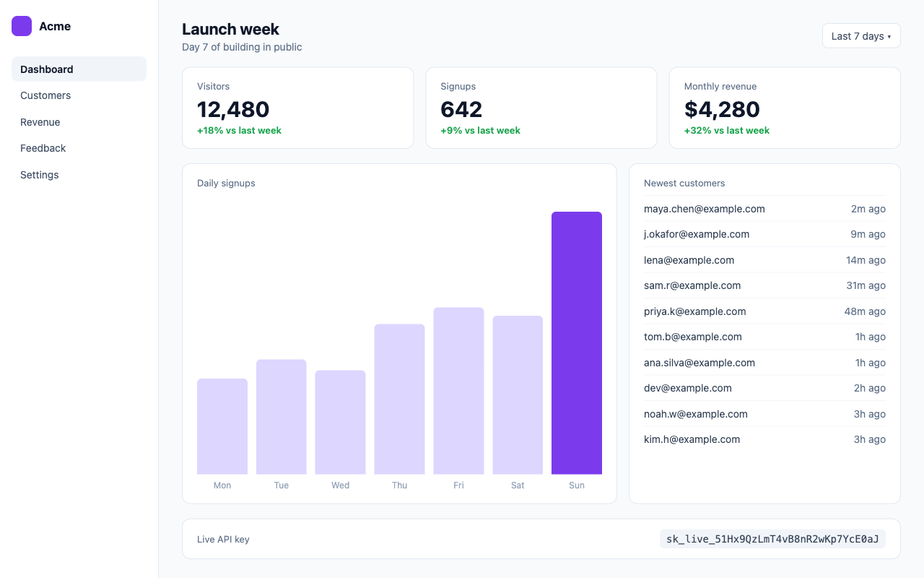Open the Revenue section

(x=79, y=122)
